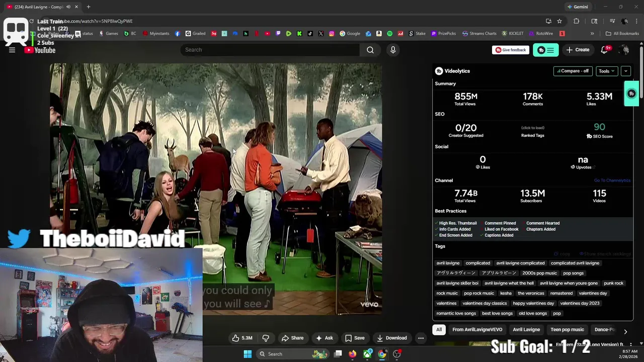
Task: Open the Instagram bookmark icon
Action: 332,34
